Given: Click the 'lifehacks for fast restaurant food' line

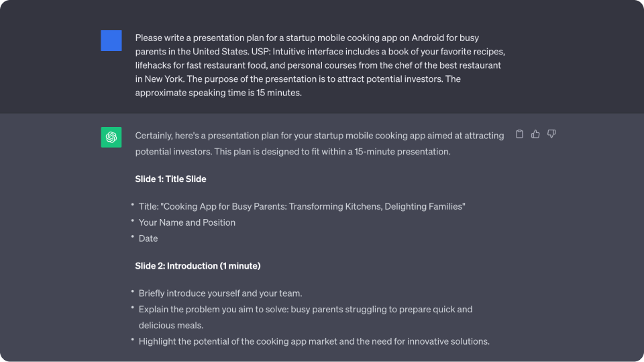Looking at the screenshot, I should 318,65.
